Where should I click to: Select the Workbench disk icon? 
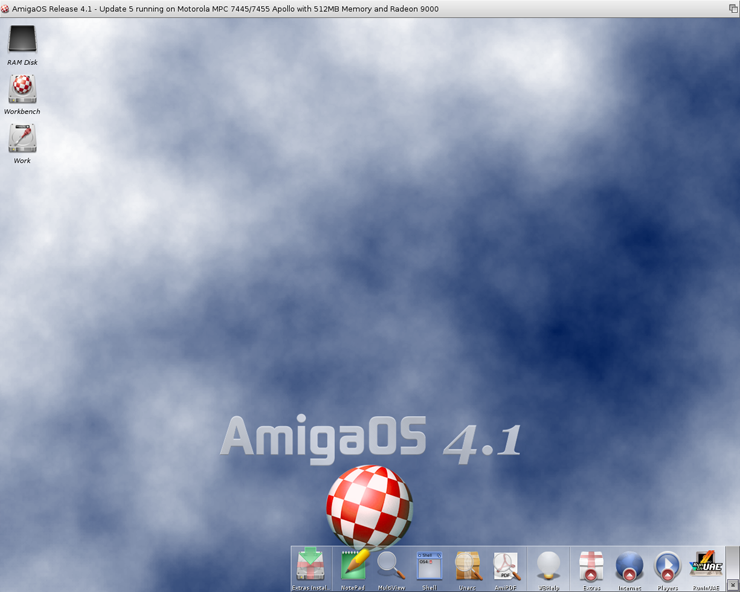coord(22,90)
